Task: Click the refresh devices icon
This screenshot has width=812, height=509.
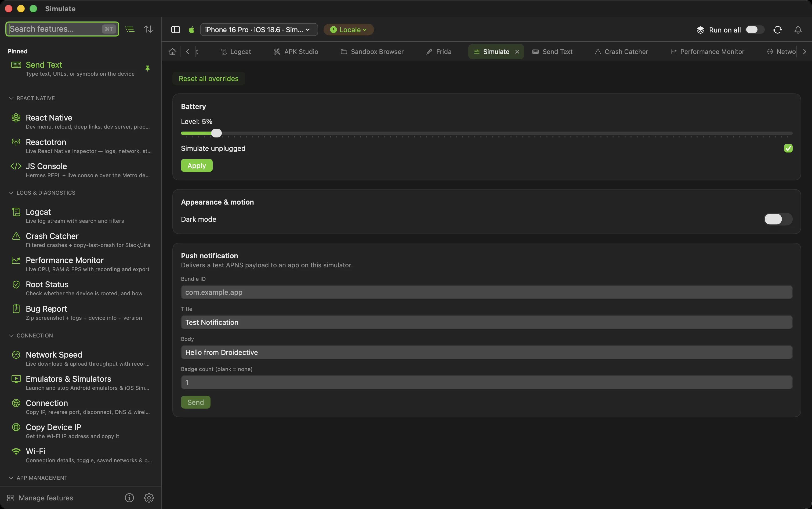Action: [777, 30]
